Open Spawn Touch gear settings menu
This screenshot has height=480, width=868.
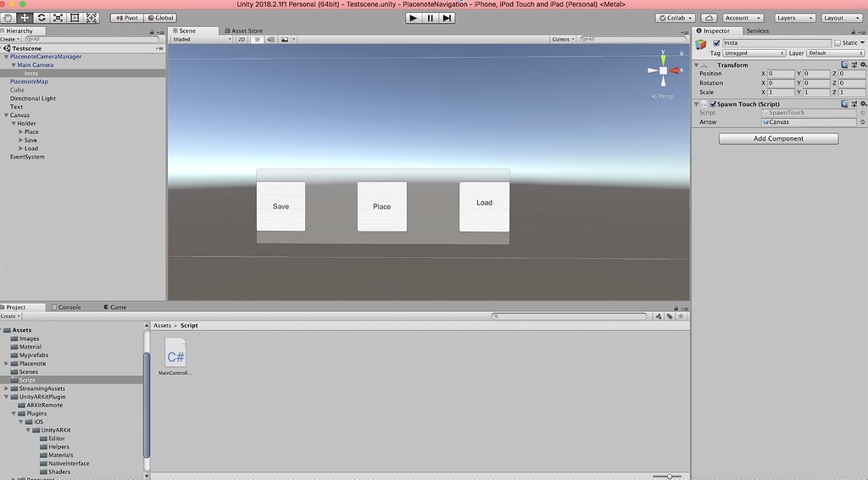click(x=863, y=103)
